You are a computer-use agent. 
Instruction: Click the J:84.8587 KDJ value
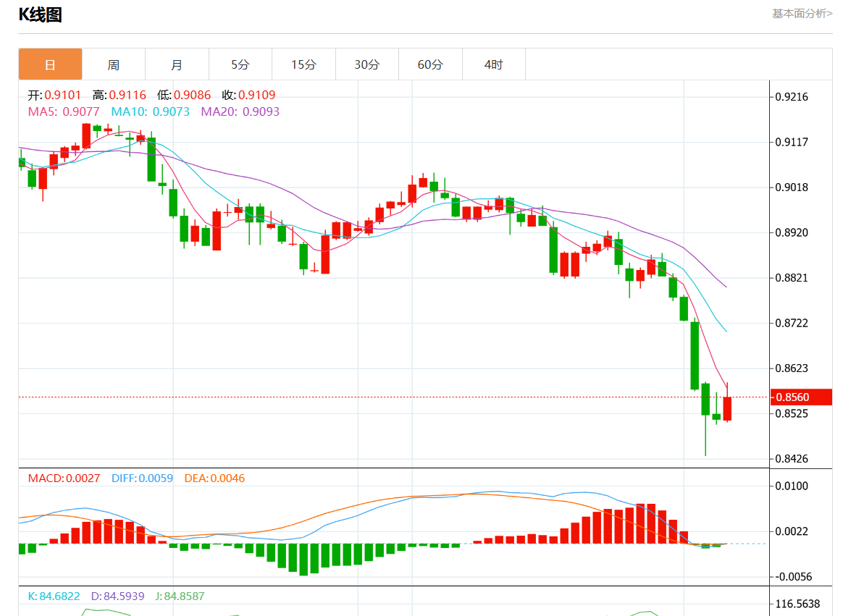(x=180, y=596)
